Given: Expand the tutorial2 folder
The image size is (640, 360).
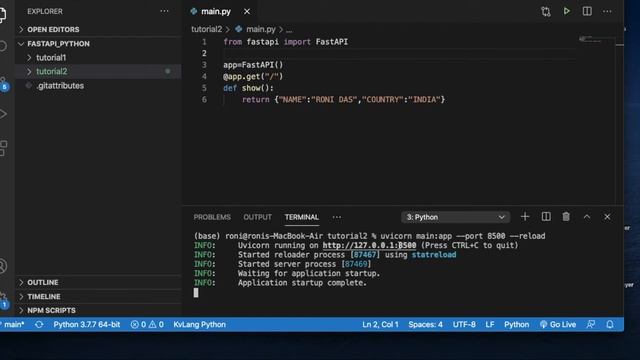Looking at the screenshot, I should tap(98, 71).
